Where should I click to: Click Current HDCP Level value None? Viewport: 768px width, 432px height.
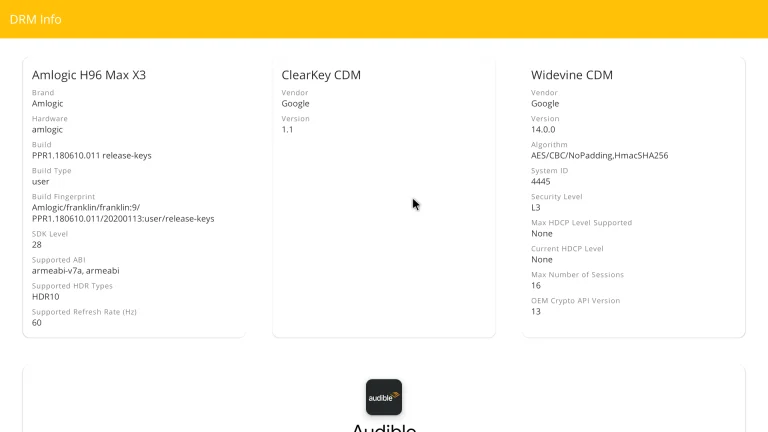coord(542,259)
